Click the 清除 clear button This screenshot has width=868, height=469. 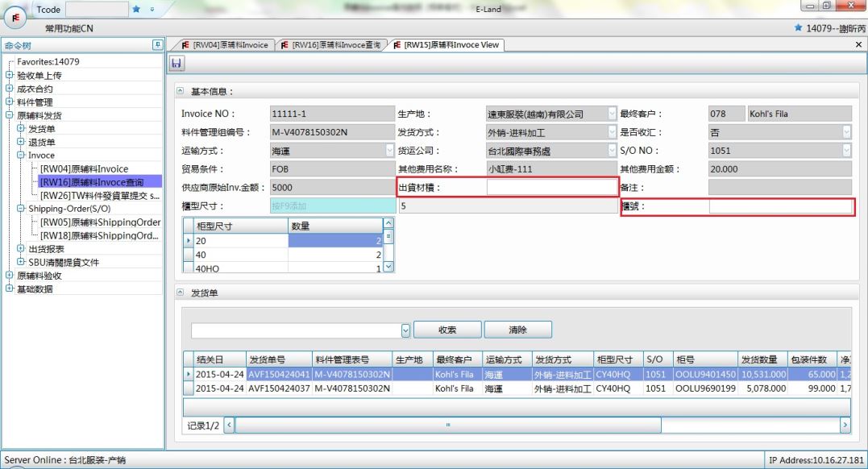[518, 330]
